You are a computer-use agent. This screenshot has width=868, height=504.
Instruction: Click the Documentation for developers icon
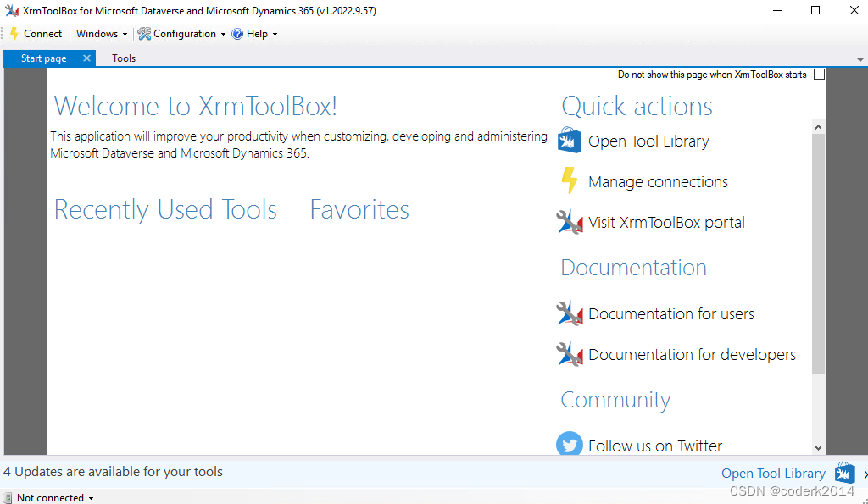click(570, 353)
